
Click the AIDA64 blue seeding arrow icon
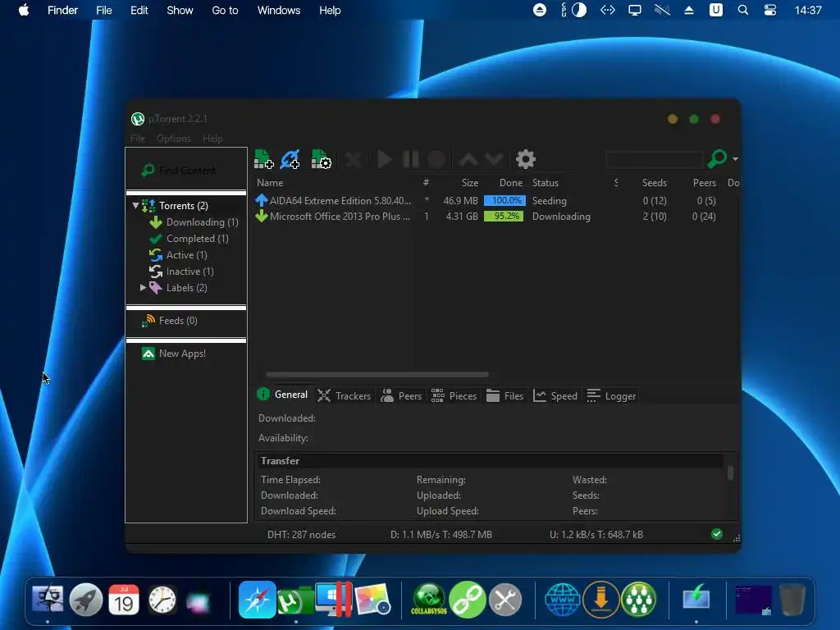tap(262, 200)
